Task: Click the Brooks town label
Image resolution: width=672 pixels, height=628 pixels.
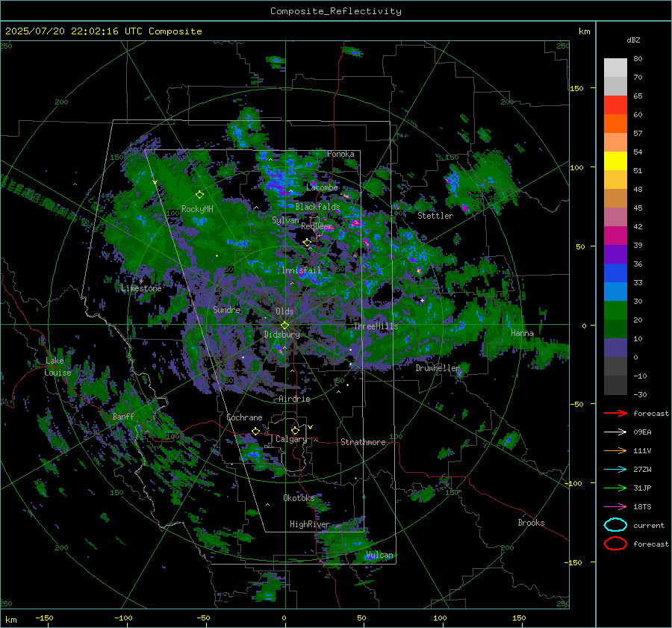Action: point(531,523)
